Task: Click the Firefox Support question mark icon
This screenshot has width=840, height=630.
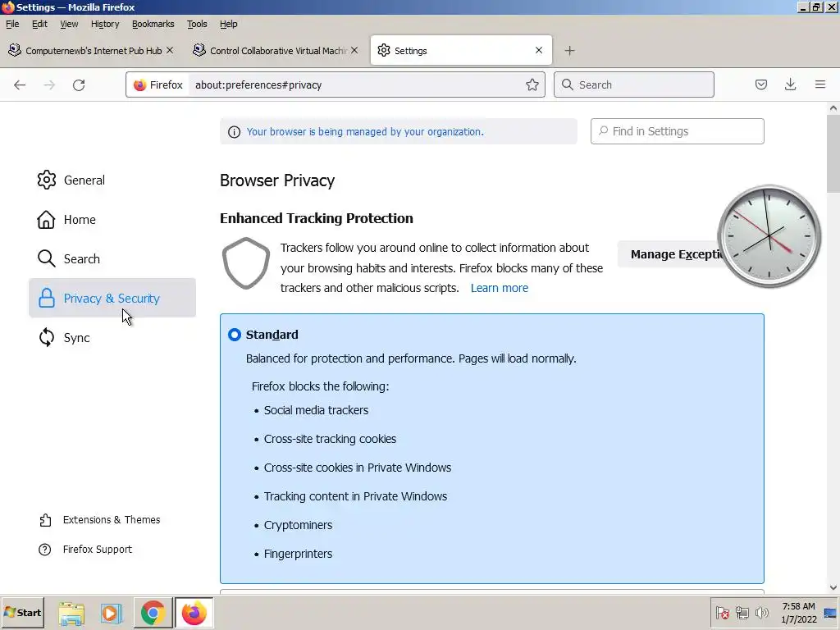Action: tap(45, 549)
